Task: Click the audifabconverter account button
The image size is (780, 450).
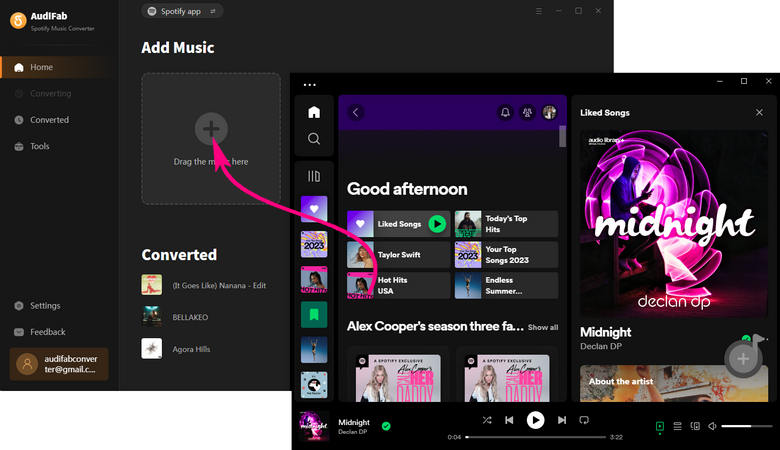Action: coord(59,364)
